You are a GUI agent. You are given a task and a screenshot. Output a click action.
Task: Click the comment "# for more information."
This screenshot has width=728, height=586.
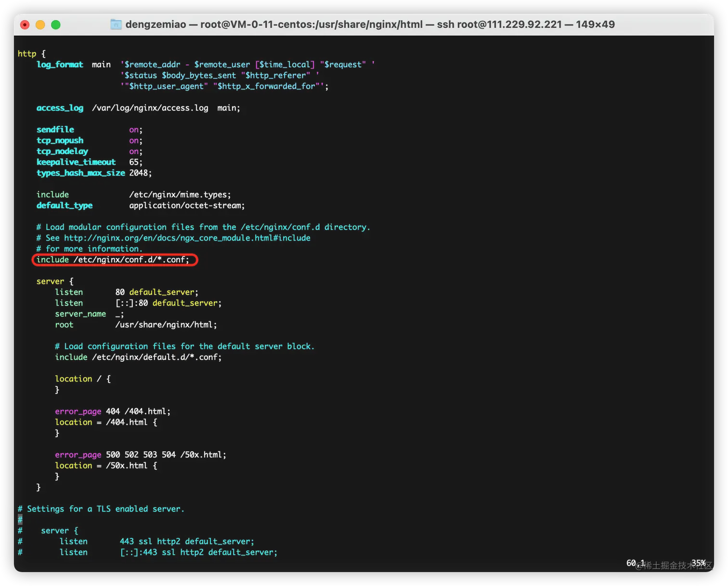(x=90, y=249)
